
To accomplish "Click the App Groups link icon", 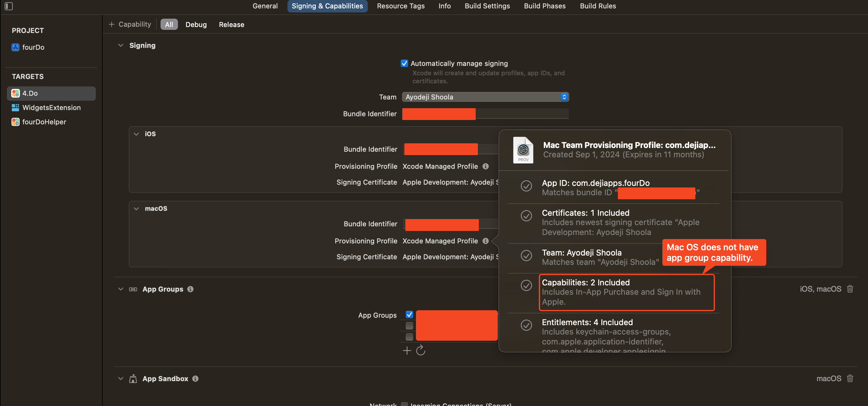I will [x=133, y=289].
